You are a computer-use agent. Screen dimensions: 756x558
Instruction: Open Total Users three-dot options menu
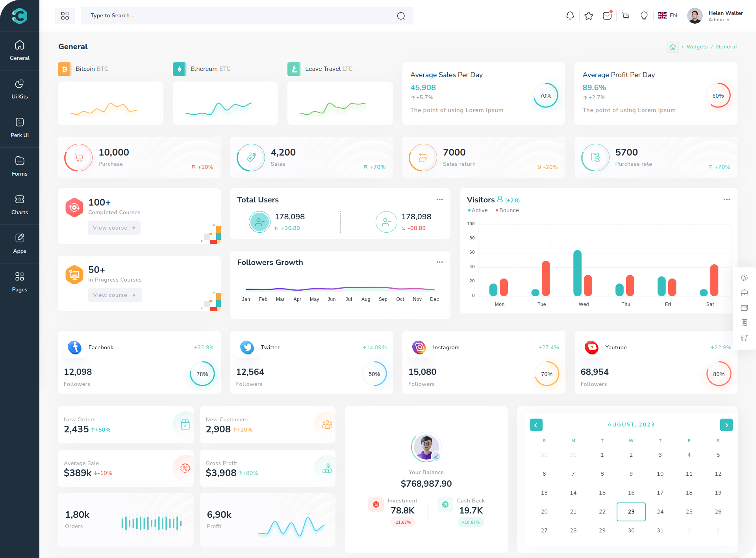pyautogui.click(x=439, y=200)
